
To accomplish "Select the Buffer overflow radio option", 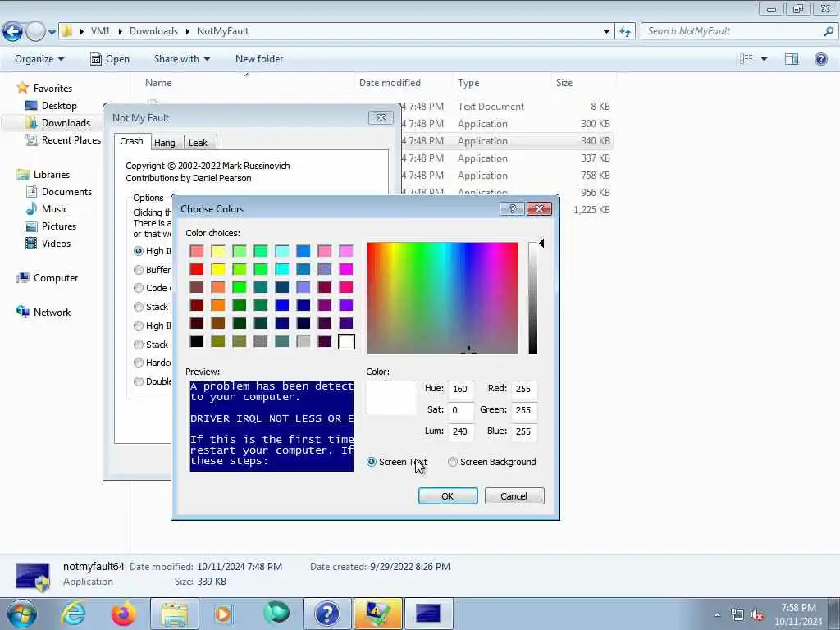I will coord(139,269).
